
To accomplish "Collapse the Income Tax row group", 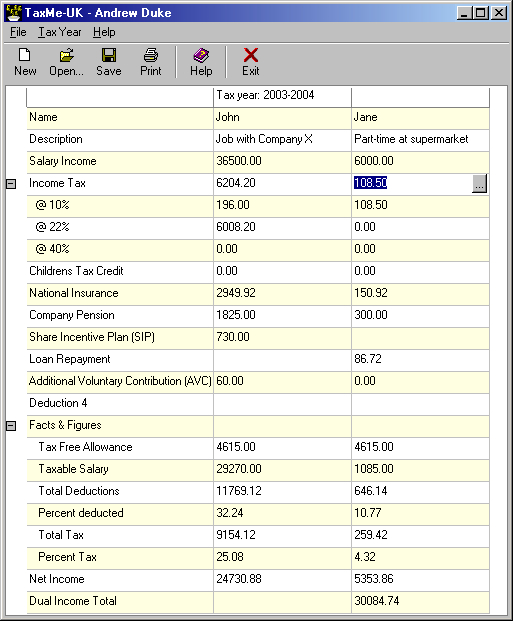I will click(x=11, y=184).
